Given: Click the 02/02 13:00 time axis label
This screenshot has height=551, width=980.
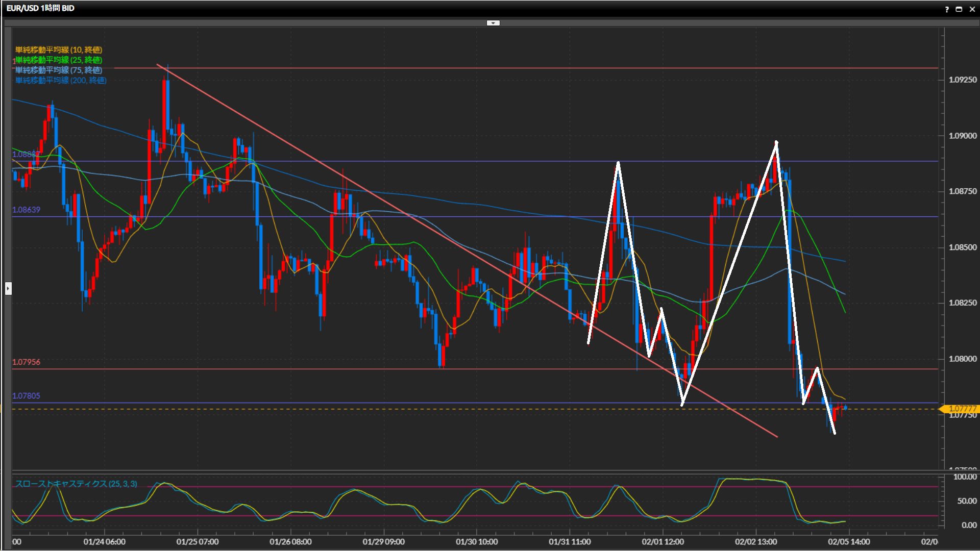Looking at the screenshot, I should tap(756, 542).
